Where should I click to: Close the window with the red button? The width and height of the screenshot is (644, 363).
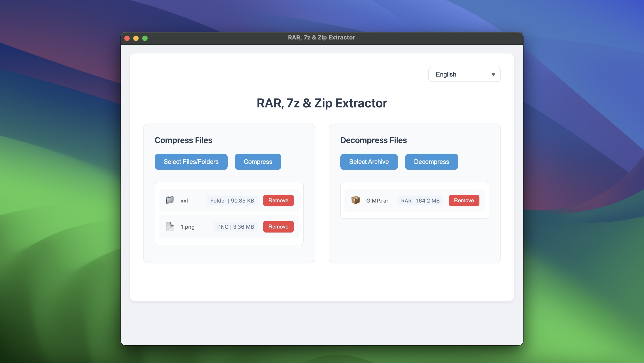coord(127,38)
